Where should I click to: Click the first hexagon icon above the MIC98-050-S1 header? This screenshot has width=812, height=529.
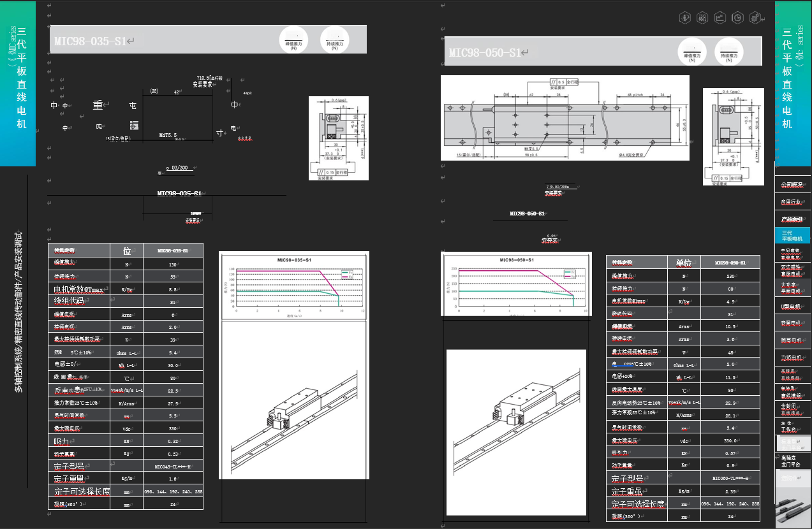pyautogui.click(x=686, y=18)
